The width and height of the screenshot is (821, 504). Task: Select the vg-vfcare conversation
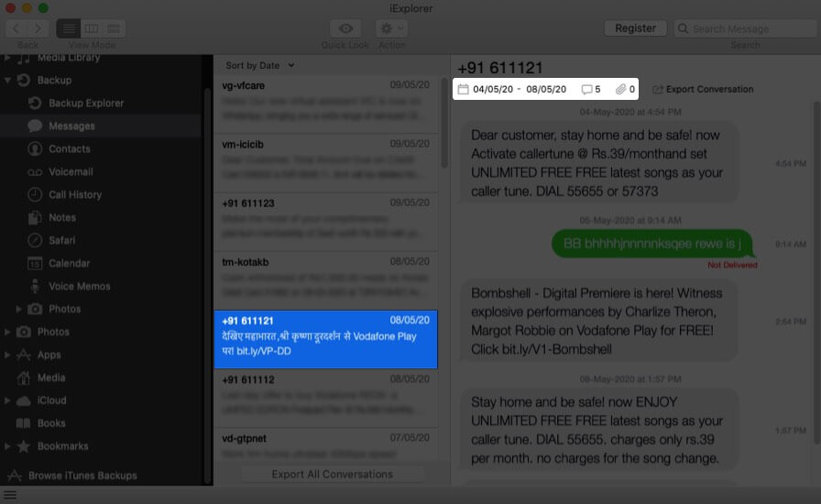point(325,104)
